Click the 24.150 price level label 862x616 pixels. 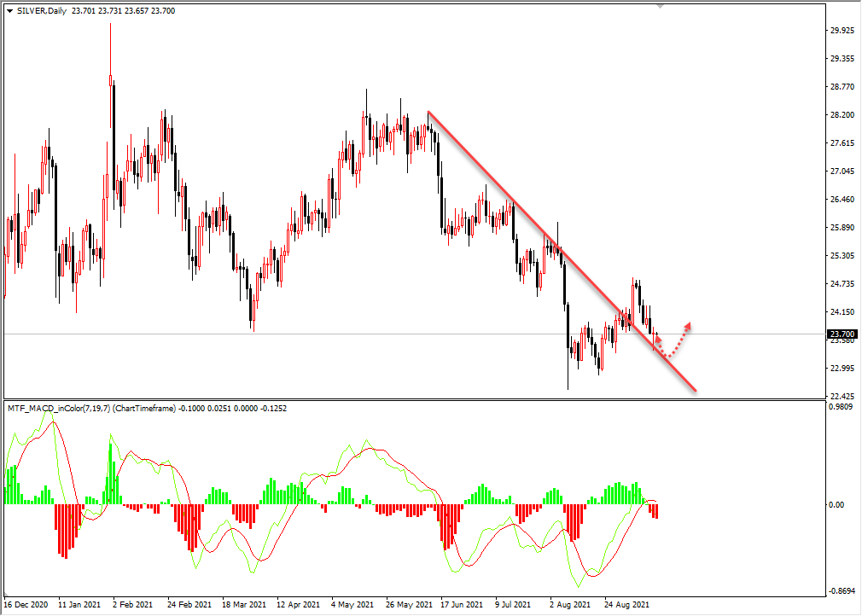[842, 311]
